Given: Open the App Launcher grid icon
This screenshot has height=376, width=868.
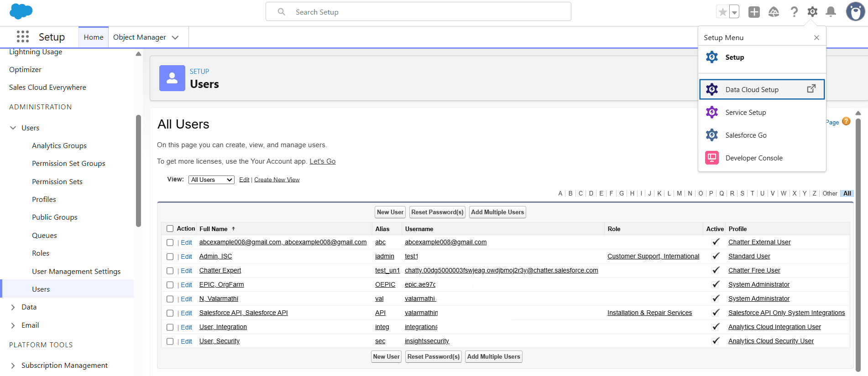Looking at the screenshot, I should (23, 36).
